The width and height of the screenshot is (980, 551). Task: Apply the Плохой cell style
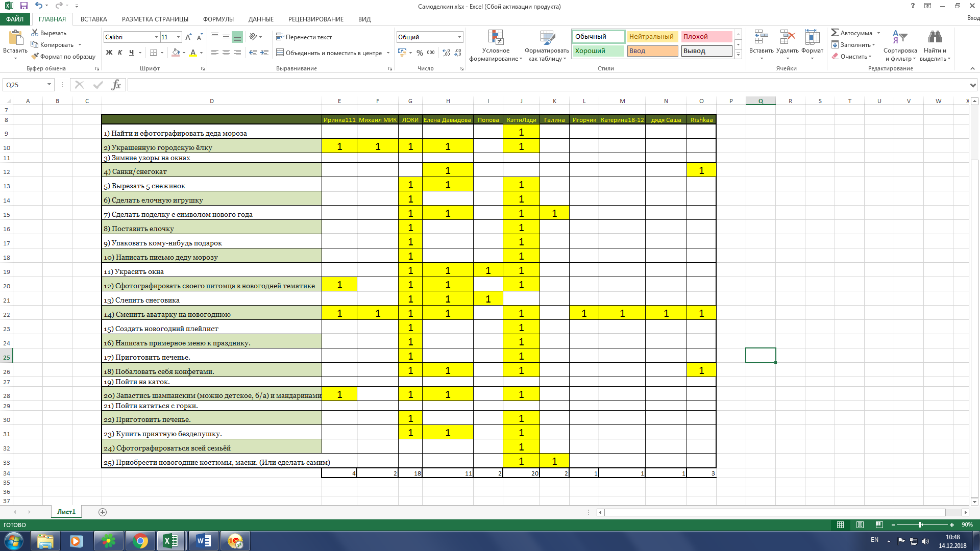point(706,37)
